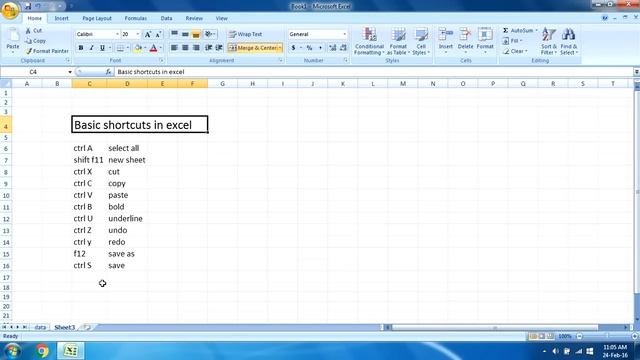Switch to the Formulas tab

tap(136, 18)
